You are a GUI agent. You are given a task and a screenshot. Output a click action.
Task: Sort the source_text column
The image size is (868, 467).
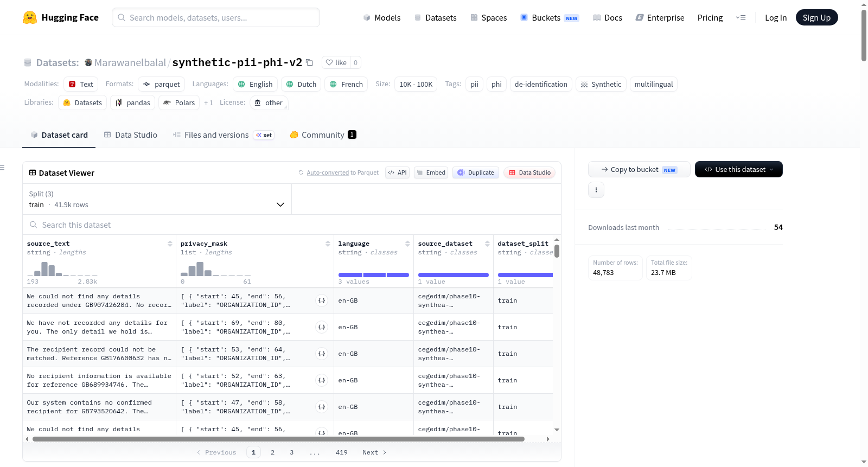point(170,244)
